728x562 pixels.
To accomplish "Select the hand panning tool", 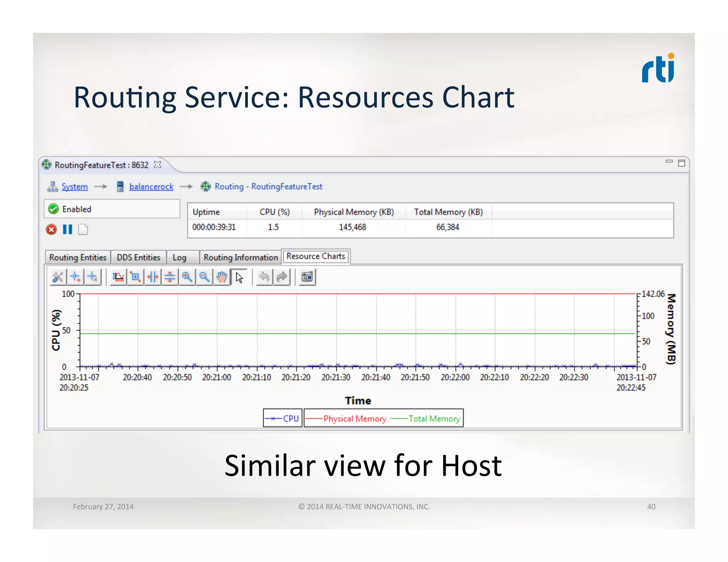I will tap(222, 277).
